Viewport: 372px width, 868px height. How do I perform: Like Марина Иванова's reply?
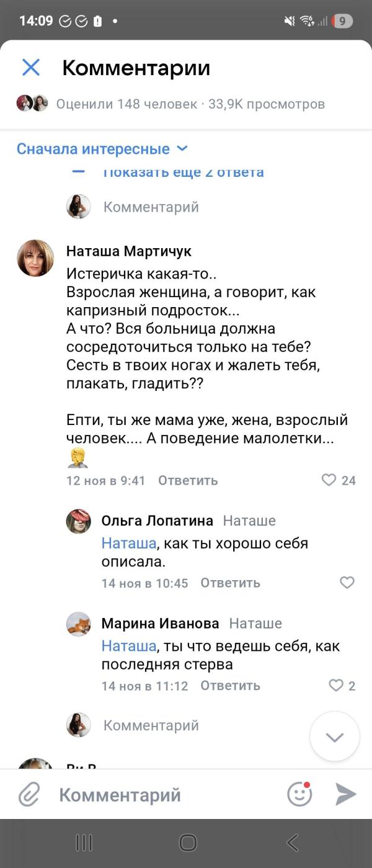pyautogui.click(x=336, y=686)
